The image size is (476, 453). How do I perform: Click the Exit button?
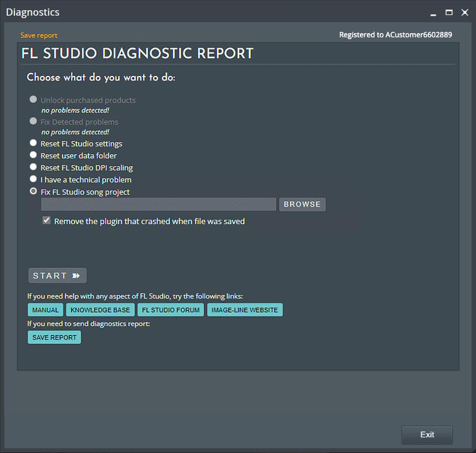click(427, 434)
